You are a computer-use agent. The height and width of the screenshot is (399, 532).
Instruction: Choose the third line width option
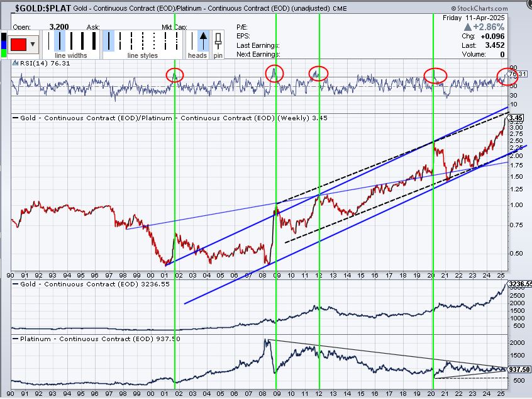tap(71, 41)
